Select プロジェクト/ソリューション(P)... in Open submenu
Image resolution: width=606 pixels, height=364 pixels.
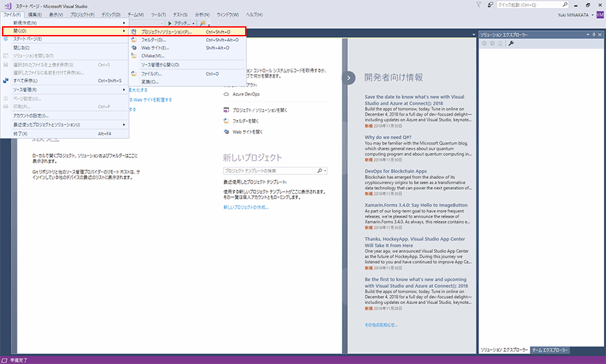[187, 32]
